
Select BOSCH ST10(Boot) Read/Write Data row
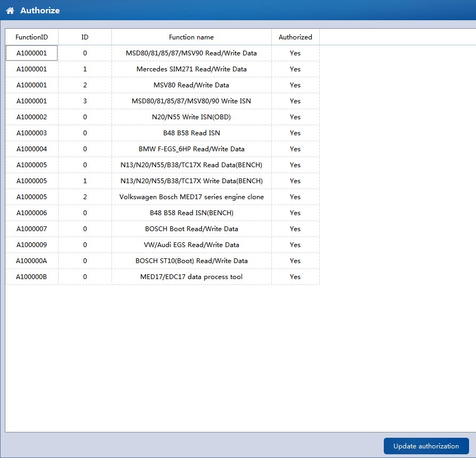[191, 261]
